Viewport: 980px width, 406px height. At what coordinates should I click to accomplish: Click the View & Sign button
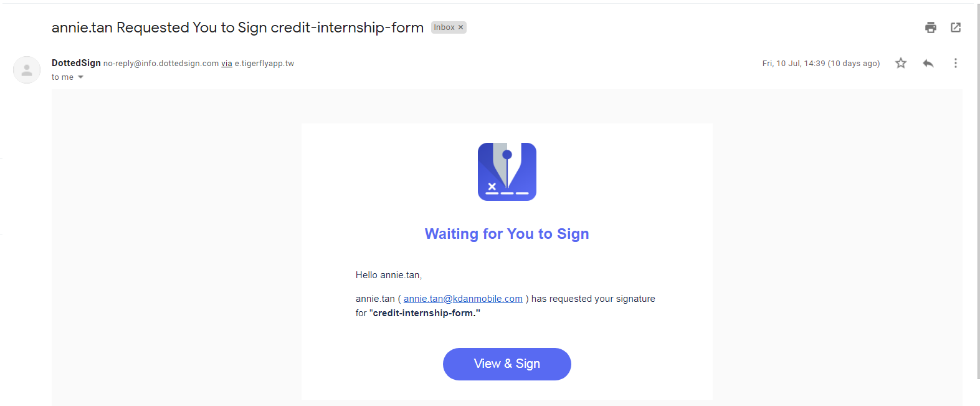(x=507, y=364)
